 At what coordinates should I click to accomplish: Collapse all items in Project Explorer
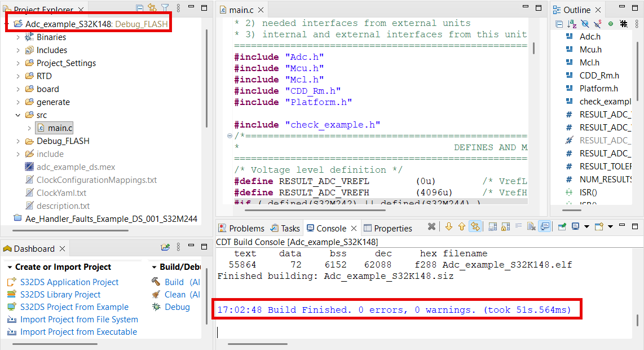click(x=140, y=7)
